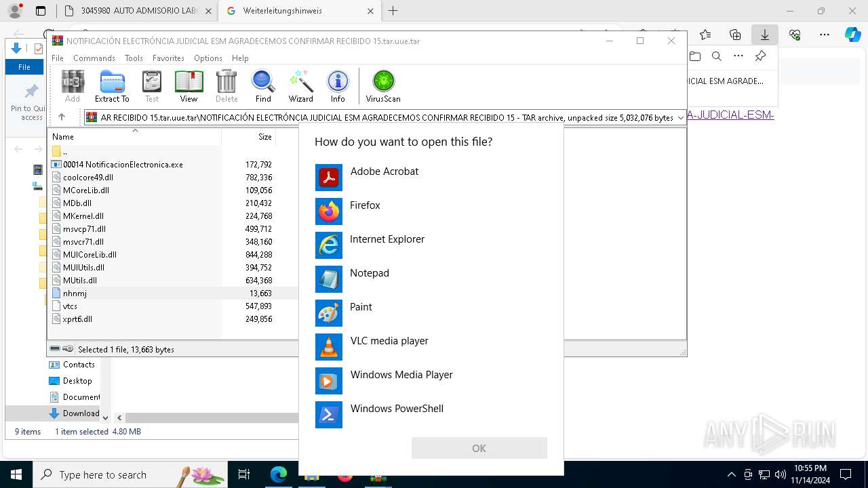Click the Windows Start button

click(x=16, y=474)
